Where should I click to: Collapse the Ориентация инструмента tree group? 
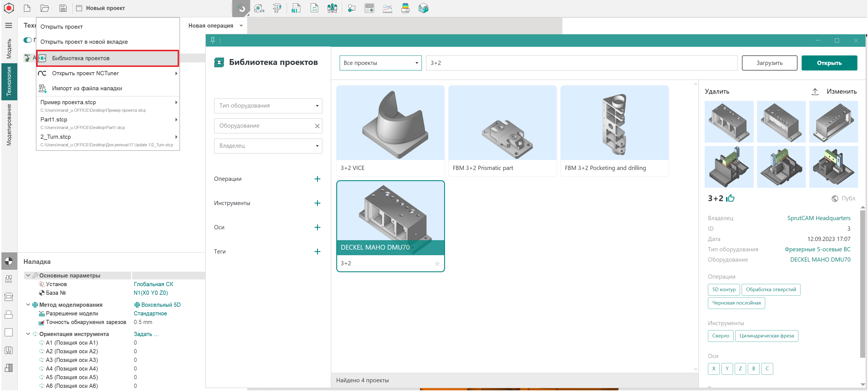pyautogui.click(x=28, y=334)
